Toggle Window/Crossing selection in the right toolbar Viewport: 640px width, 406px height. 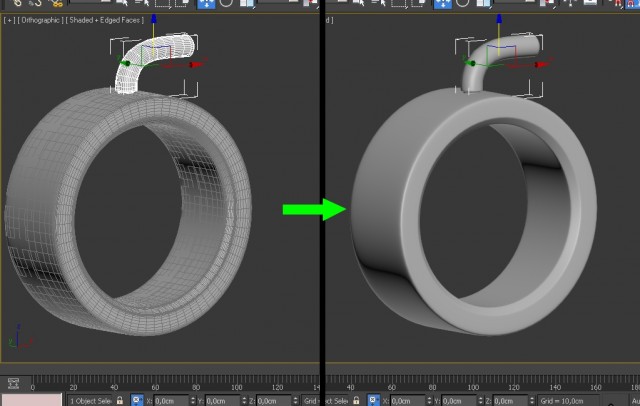[x=418, y=4]
